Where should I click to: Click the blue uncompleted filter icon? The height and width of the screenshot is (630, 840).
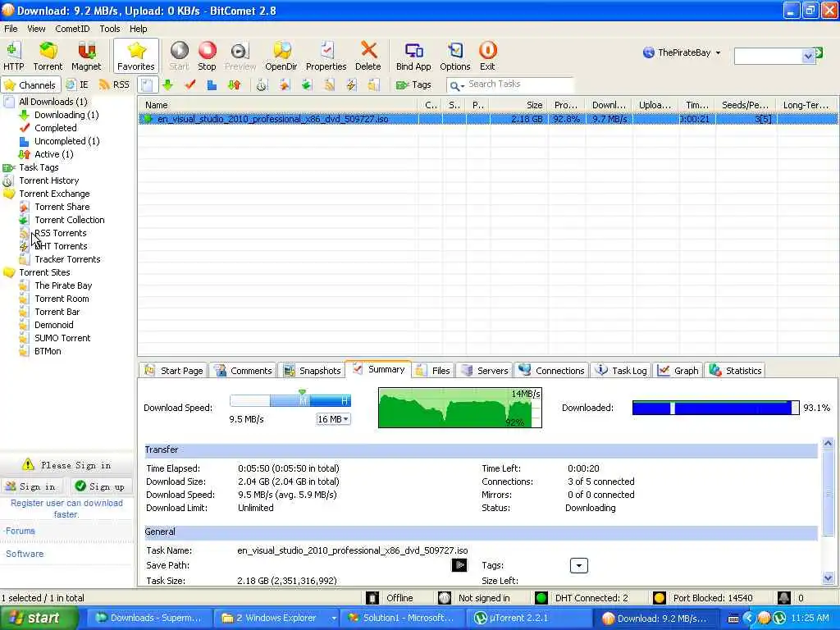point(212,84)
